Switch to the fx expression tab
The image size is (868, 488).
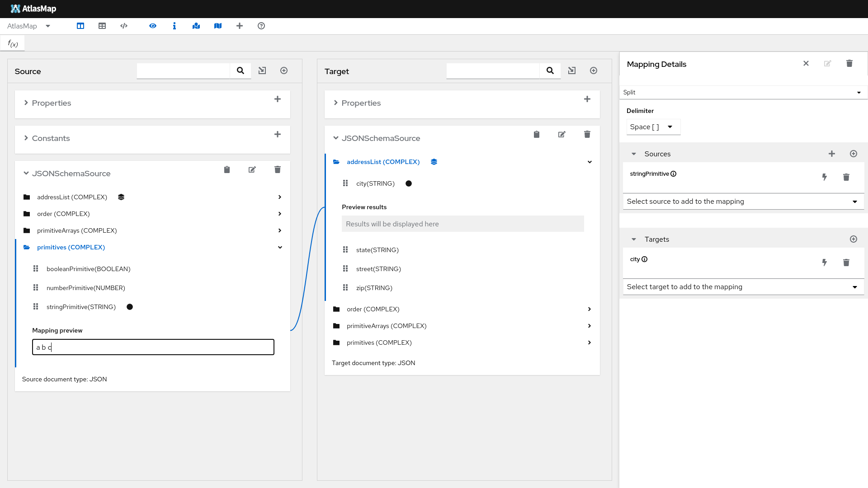12,43
